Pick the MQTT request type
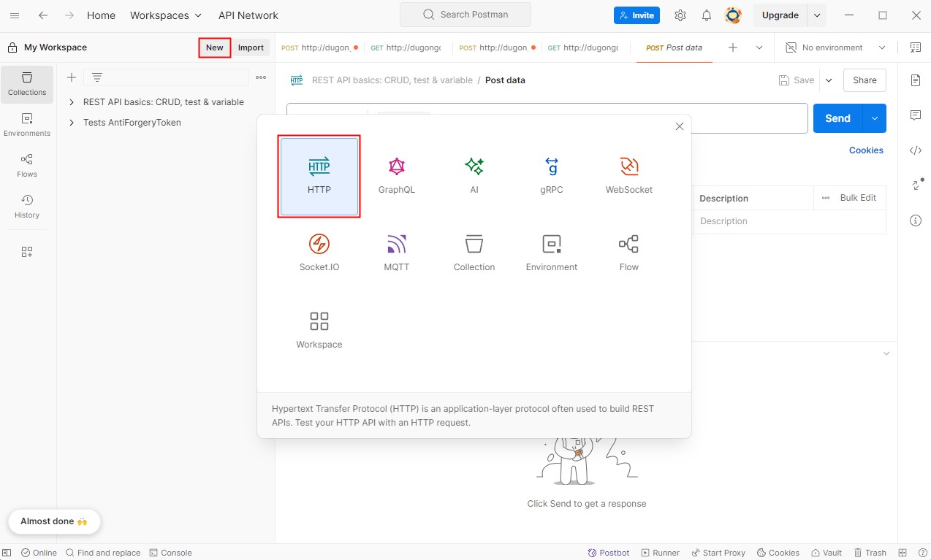 [x=397, y=254]
